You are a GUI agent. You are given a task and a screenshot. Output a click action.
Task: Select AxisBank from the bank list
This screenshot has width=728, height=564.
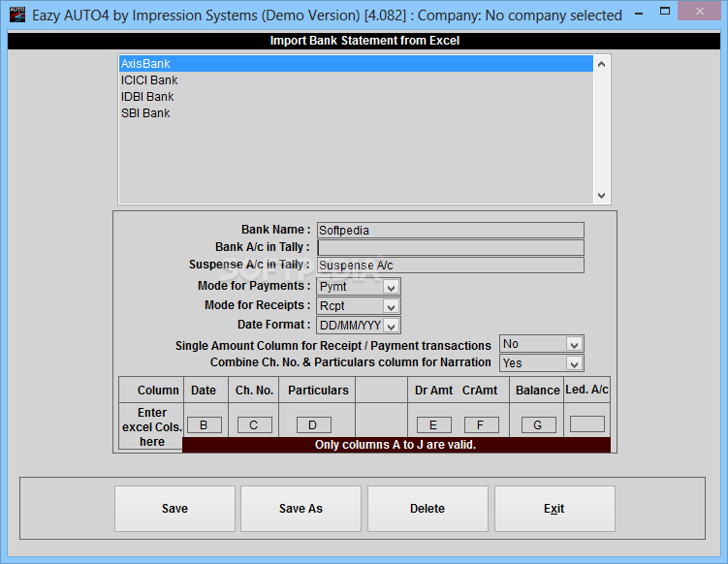[x=356, y=64]
